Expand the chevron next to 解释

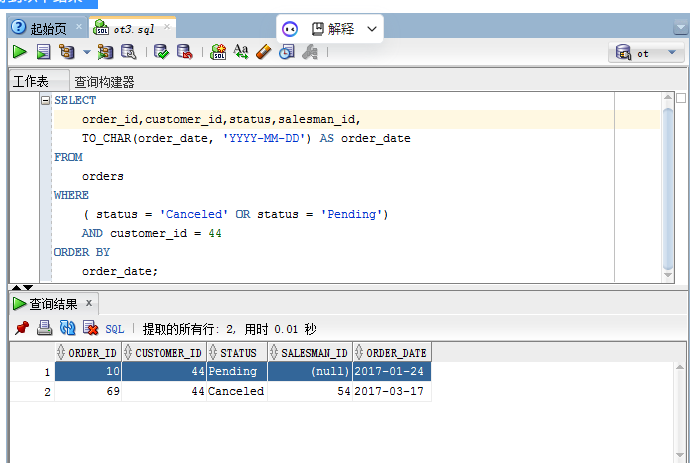pos(372,30)
